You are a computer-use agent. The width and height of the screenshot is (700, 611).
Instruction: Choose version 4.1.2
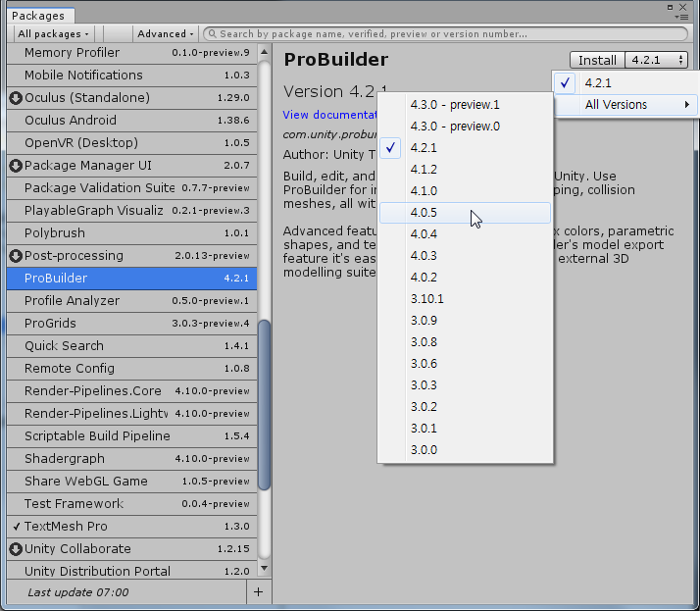pos(465,170)
